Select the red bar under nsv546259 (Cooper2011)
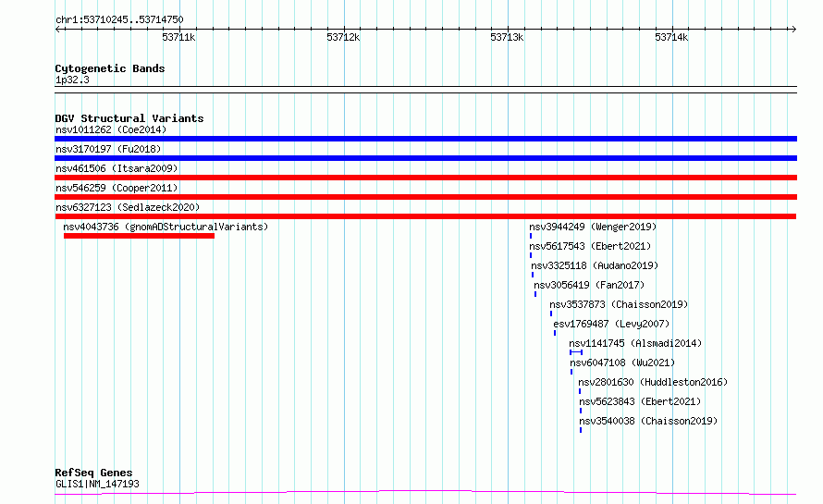This screenshot has height=504, width=823. pyautogui.click(x=425, y=197)
